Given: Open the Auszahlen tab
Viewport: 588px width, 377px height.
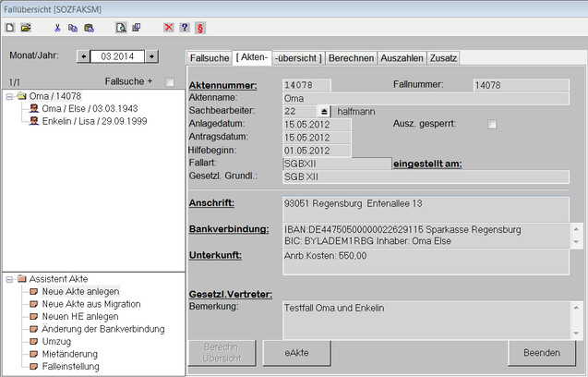Looking at the screenshot, I should [402, 57].
